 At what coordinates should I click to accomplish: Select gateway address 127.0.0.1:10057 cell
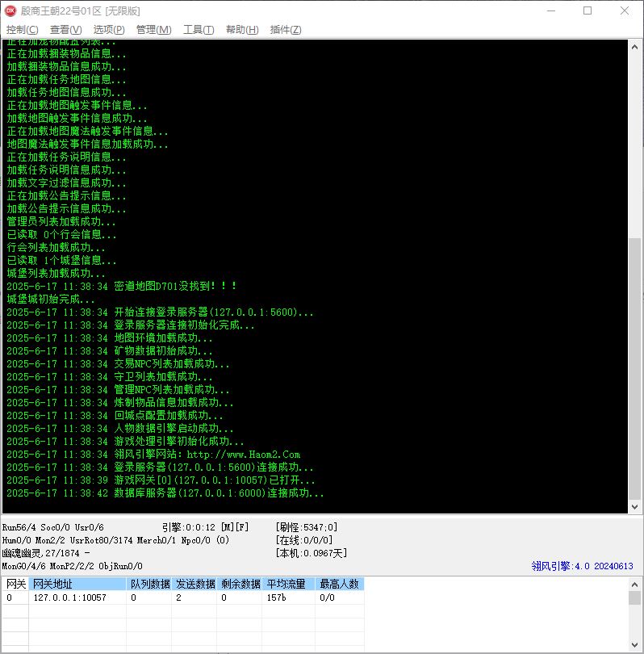(77, 597)
